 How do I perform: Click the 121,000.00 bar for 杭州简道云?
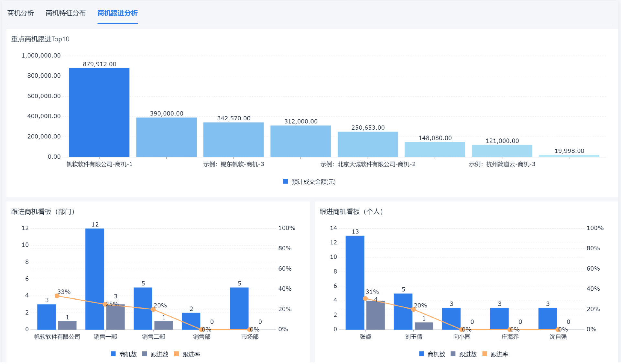(502, 151)
